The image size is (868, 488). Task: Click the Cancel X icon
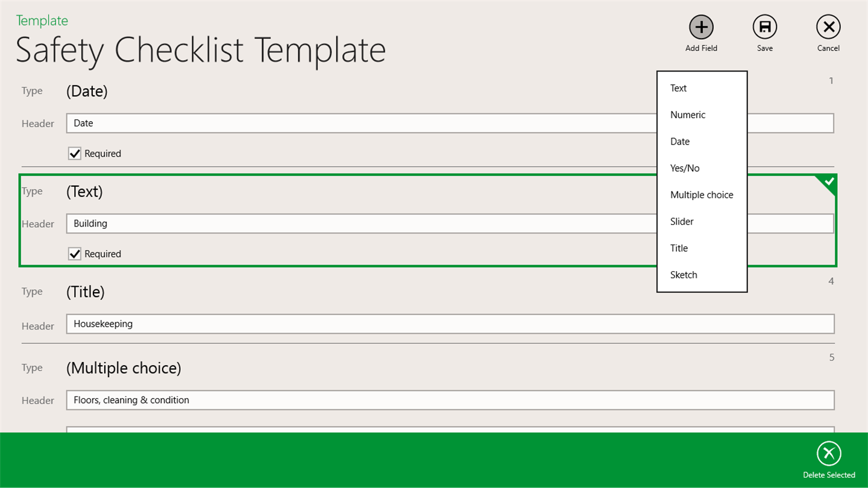click(x=828, y=27)
